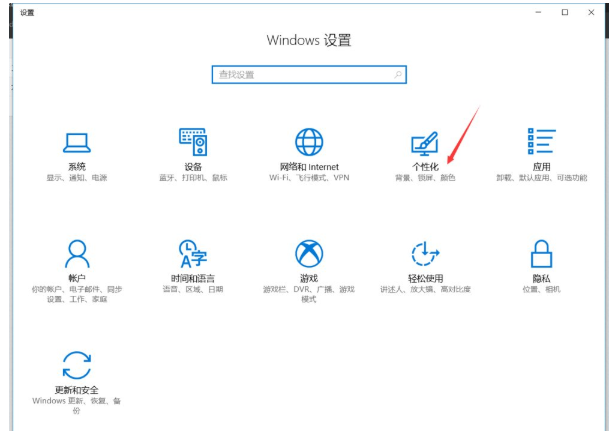615x431 pixels.
Task: Open the 游戏 Xbox icon
Action: click(x=309, y=254)
